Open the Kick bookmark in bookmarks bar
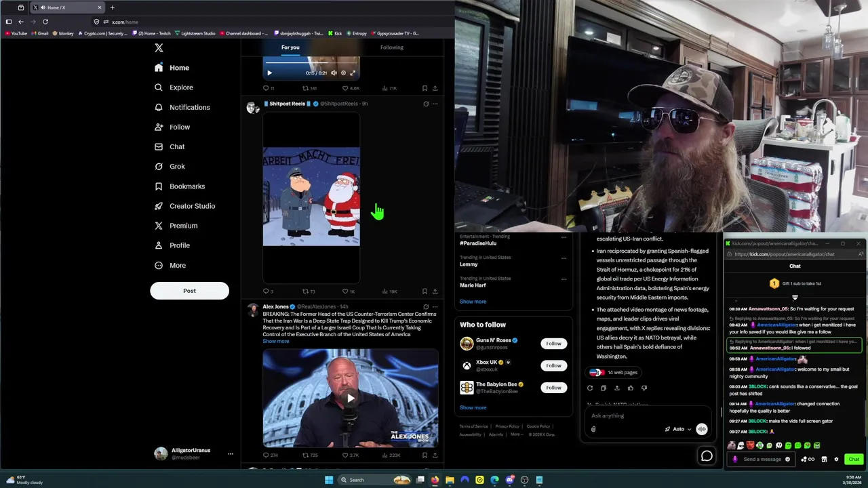868x488 pixels. [x=335, y=33]
